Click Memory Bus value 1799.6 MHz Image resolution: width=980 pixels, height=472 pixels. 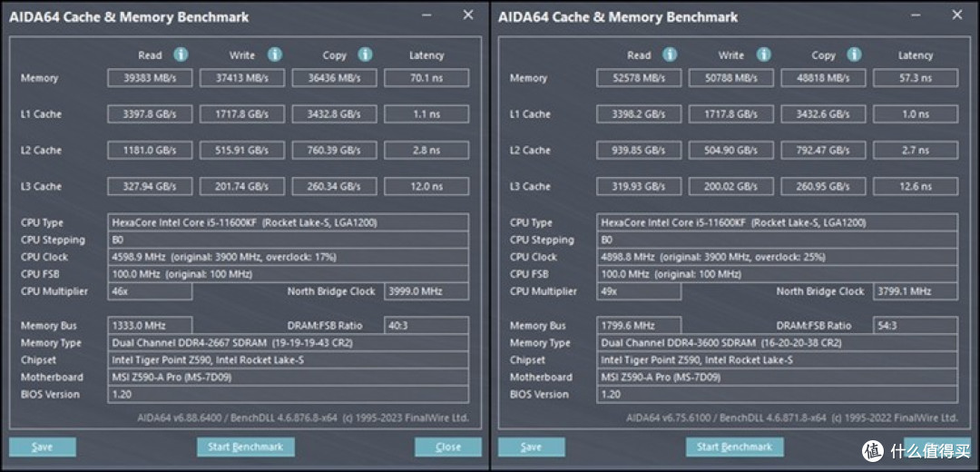point(639,326)
